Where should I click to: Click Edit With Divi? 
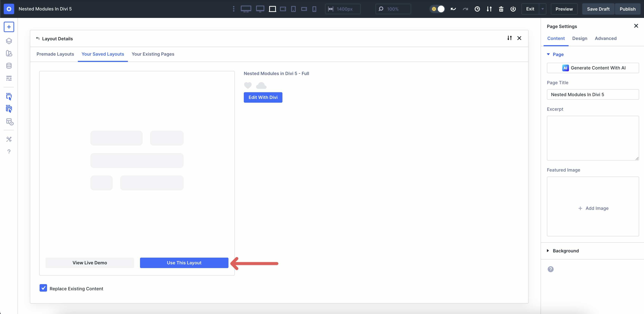pyautogui.click(x=263, y=97)
